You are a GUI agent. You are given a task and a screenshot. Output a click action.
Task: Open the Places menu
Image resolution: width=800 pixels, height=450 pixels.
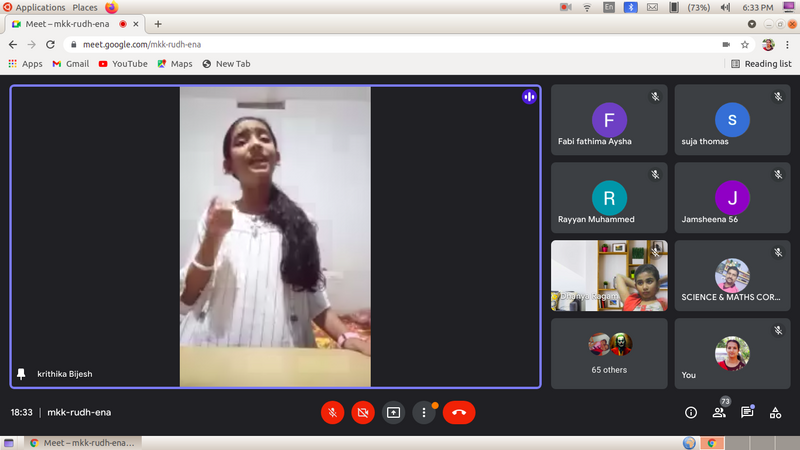pos(85,7)
